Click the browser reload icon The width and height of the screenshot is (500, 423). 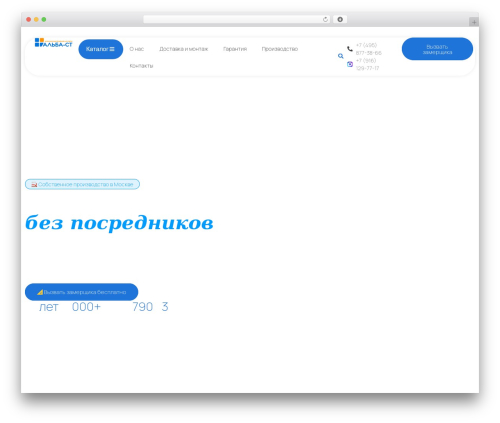pos(325,19)
